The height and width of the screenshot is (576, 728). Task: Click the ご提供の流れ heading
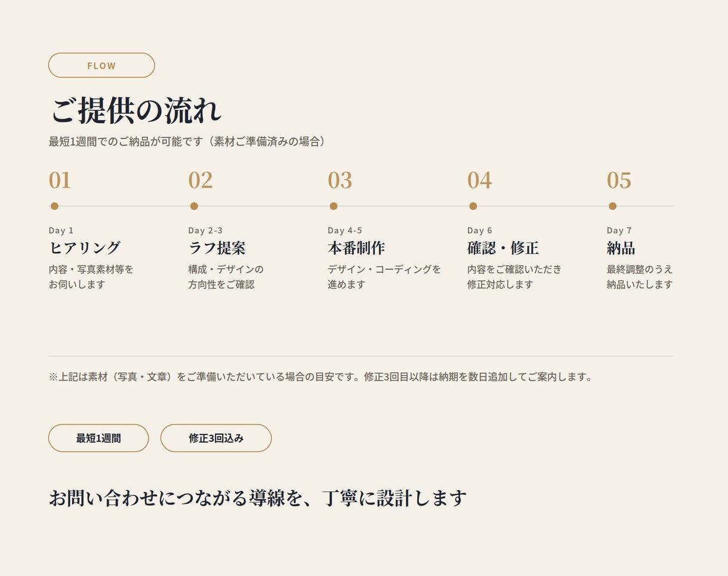[136, 110]
